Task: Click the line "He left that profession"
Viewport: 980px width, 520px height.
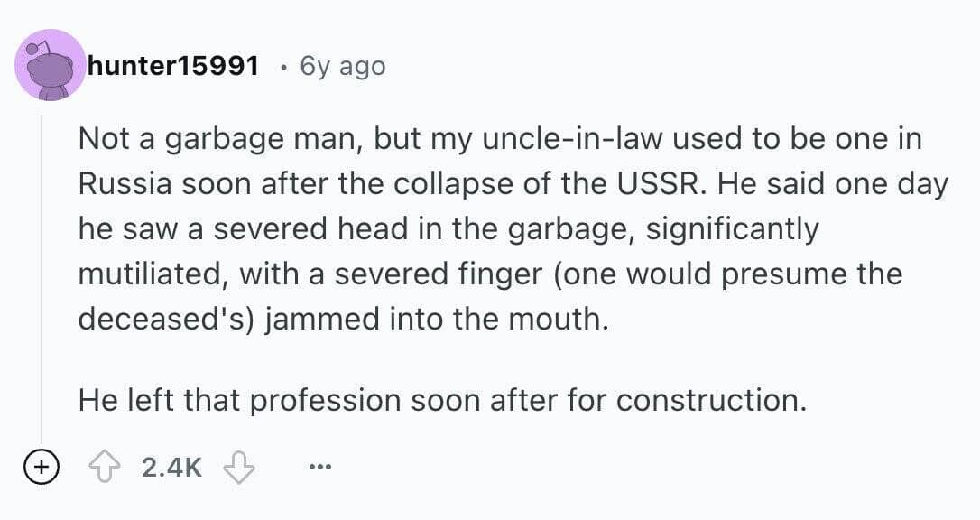Action: (x=441, y=399)
